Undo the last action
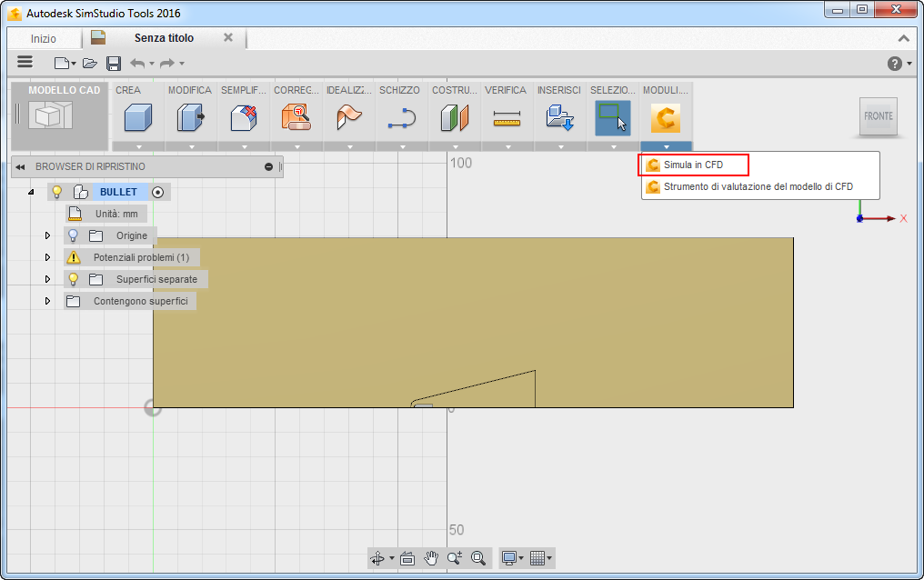 click(x=137, y=63)
